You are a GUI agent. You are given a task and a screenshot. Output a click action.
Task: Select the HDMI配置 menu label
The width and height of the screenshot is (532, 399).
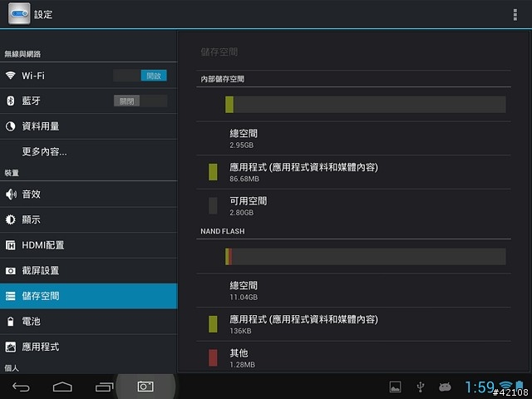[x=43, y=245]
